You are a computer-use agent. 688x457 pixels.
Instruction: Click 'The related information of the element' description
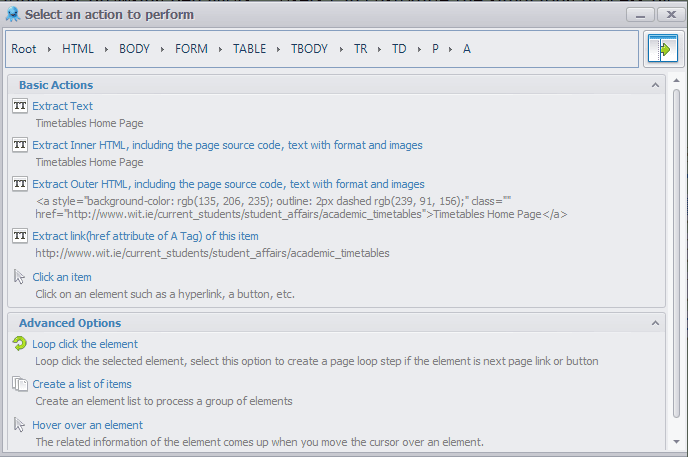point(260,442)
